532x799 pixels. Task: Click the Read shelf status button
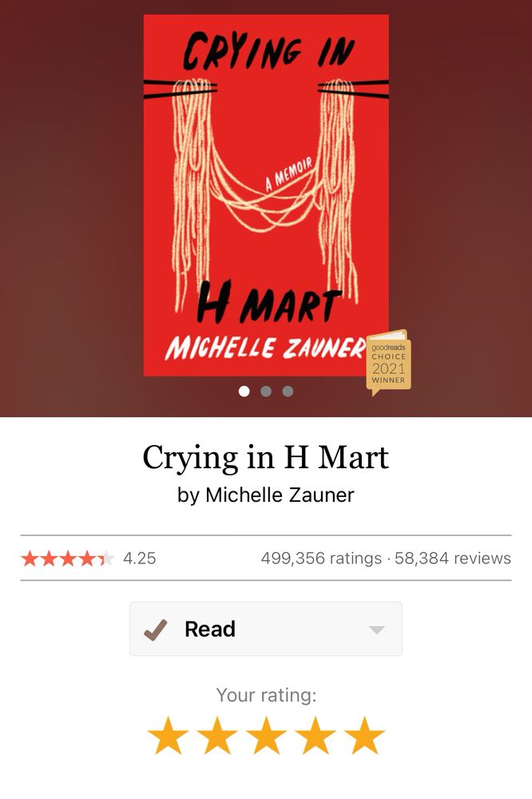[266, 629]
